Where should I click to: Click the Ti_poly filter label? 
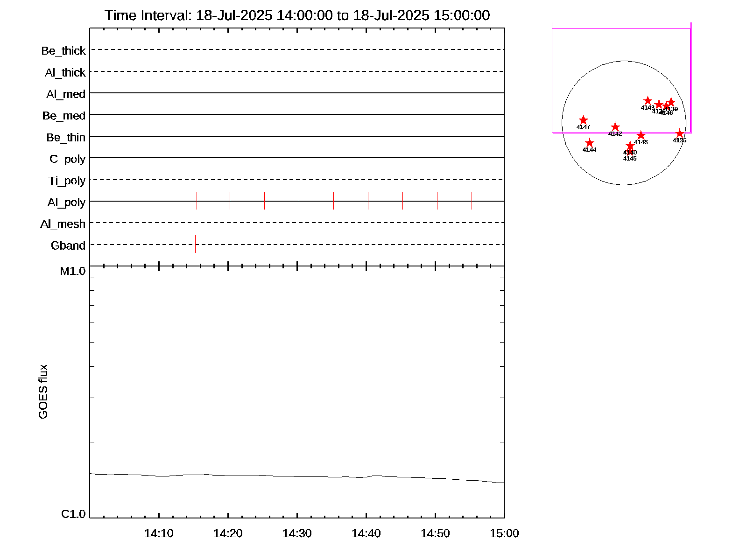(67, 181)
